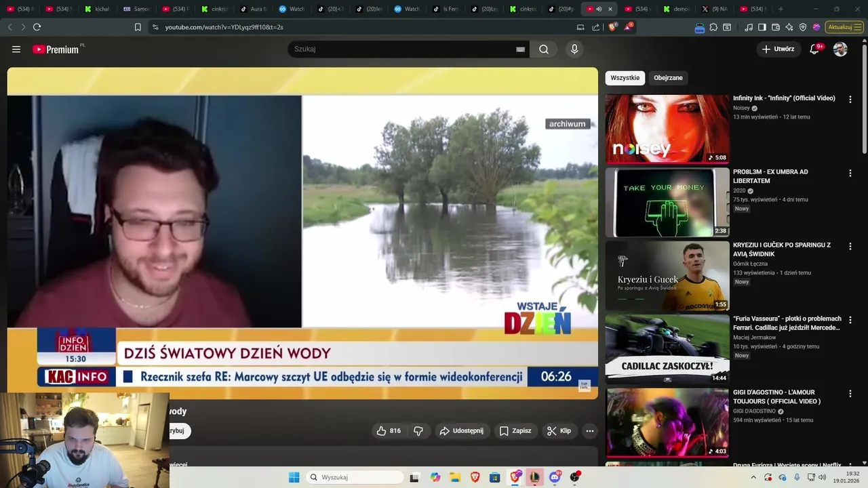Click the Zapisz save button
868x488 pixels.
click(x=515, y=431)
